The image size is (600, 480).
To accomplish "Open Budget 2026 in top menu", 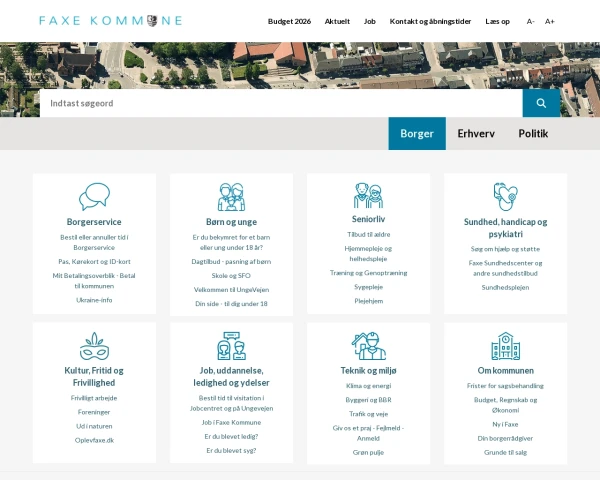I will pyautogui.click(x=289, y=21).
